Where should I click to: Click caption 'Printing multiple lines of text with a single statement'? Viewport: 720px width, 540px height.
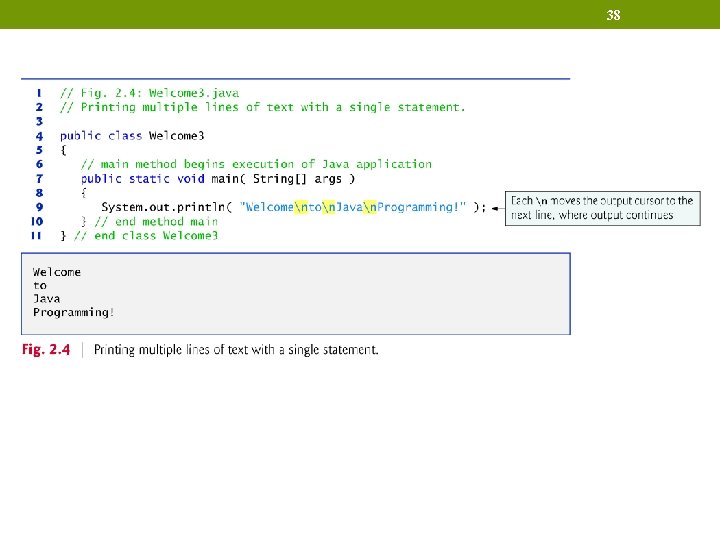click(x=236, y=350)
